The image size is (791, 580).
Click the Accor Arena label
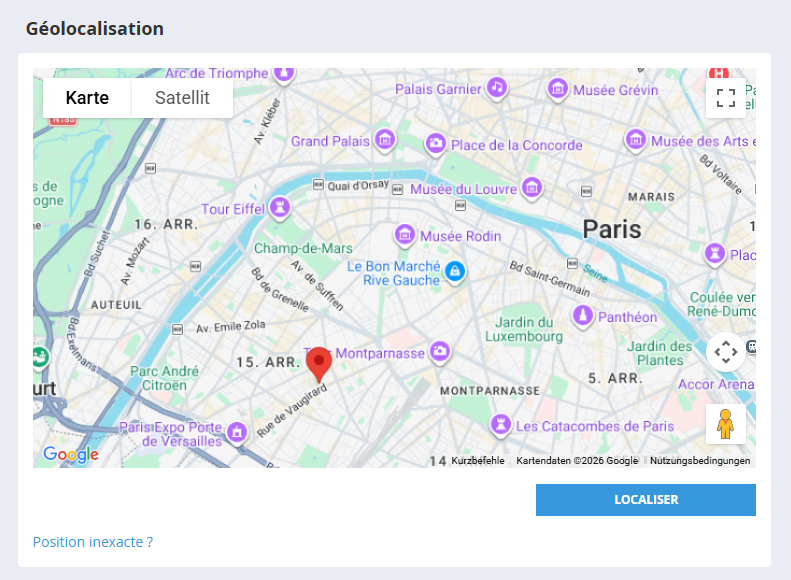click(716, 384)
